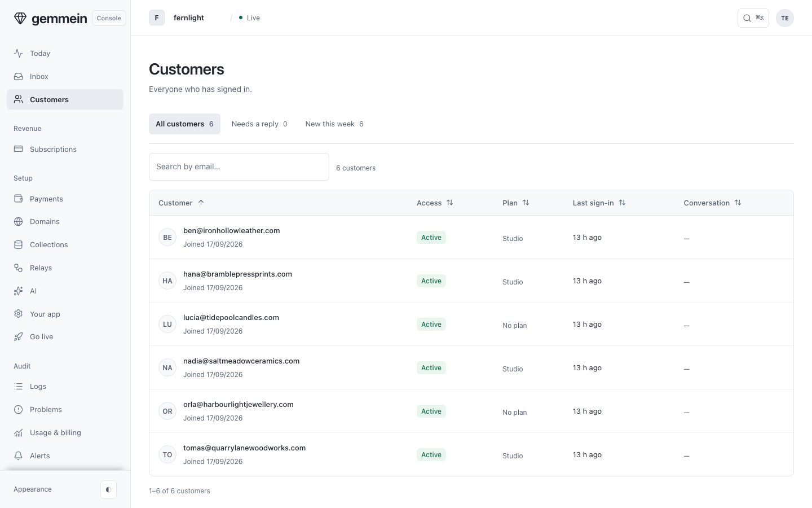Click the Live environment status indicator

tap(249, 18)
